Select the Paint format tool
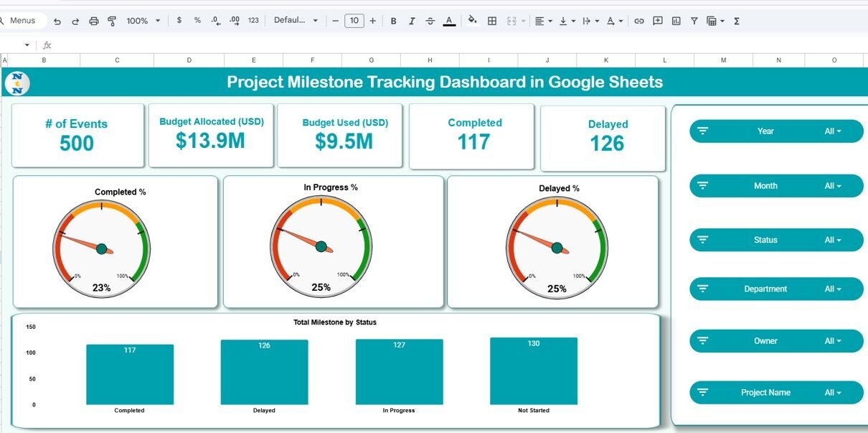 (x=112, y=21)
